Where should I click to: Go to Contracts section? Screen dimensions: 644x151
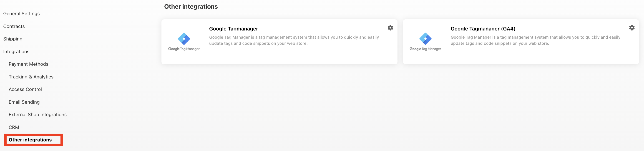point(14,26)
